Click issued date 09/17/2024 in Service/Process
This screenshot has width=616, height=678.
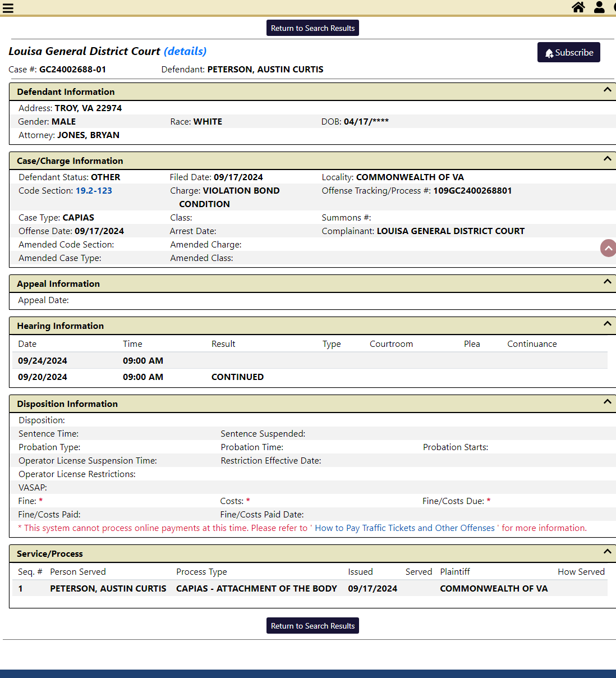tap(373, 589)
